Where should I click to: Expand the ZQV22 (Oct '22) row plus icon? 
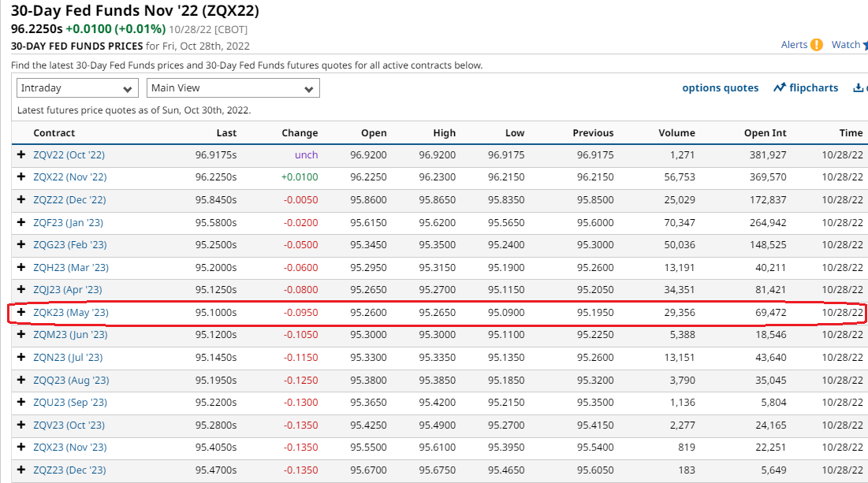click(x=21, y=155)
